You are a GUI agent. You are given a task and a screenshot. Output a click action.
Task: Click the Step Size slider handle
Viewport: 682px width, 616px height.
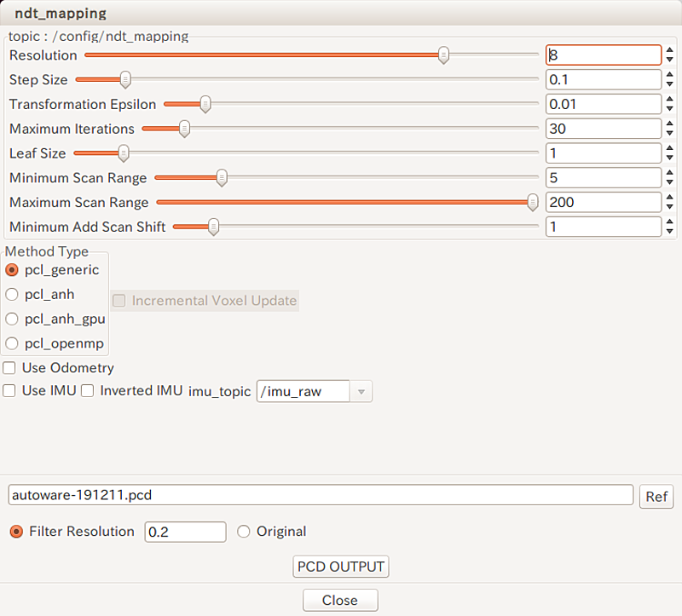(125, 80)
